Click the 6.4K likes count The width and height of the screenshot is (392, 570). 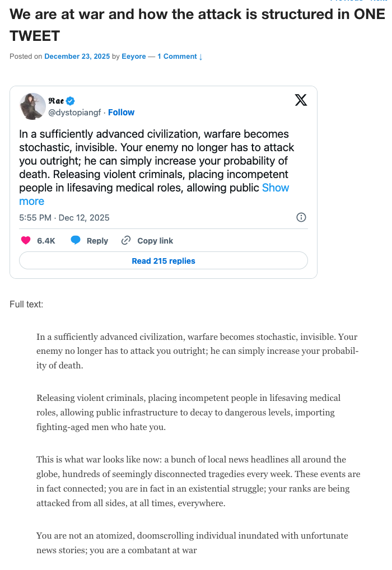46,241
